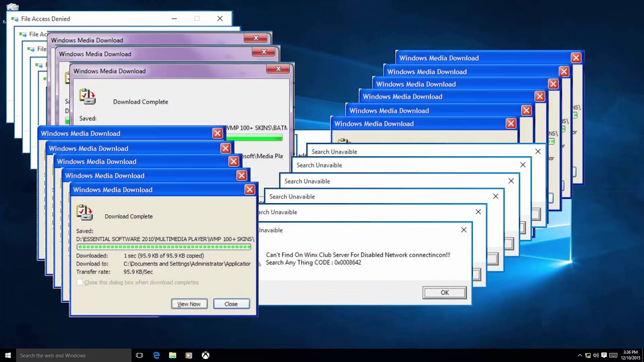Close the purple window showing Download Complete
The height and width of the screenshot is (362, 644).
[x=278, y=69]
